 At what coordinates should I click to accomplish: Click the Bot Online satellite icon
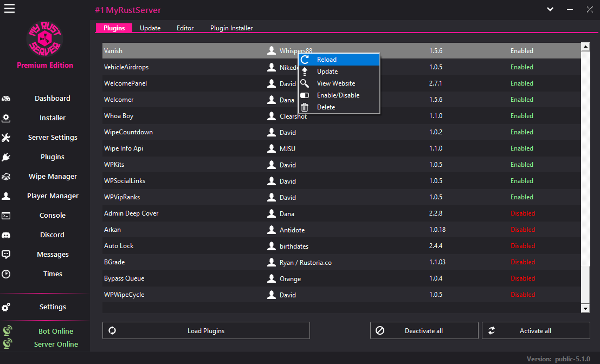point(7,330)
